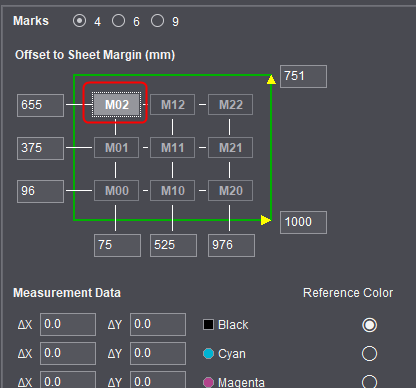The image size is (416, 388).
Task: Set Cyan as the reference color
Action: pos(369,354)
